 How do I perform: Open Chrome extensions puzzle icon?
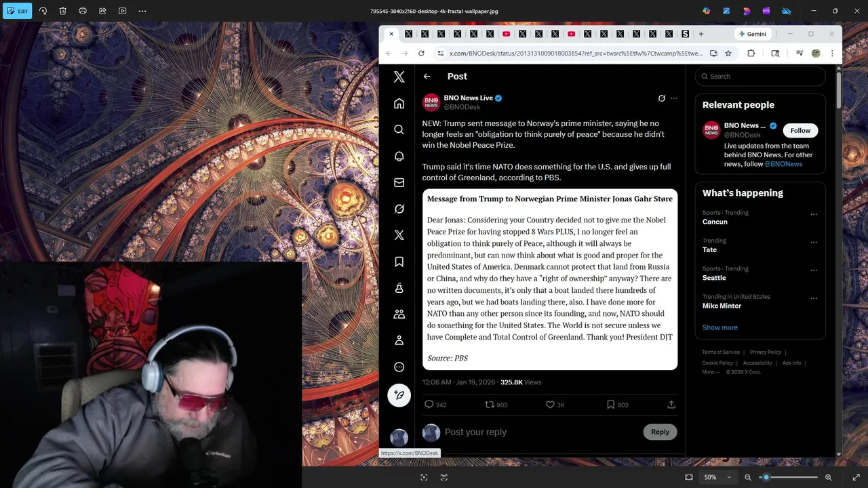pyautogui.click(x=751, y=53)
